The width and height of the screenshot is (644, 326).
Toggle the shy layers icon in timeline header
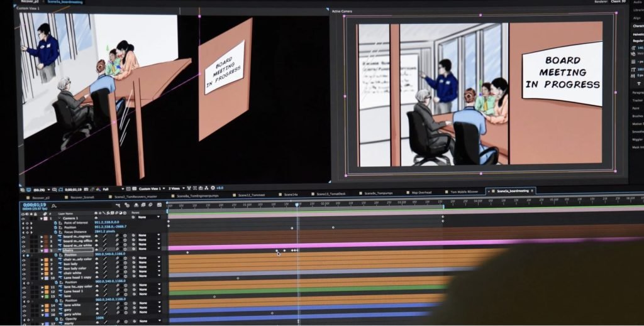(x=136, y=205)
